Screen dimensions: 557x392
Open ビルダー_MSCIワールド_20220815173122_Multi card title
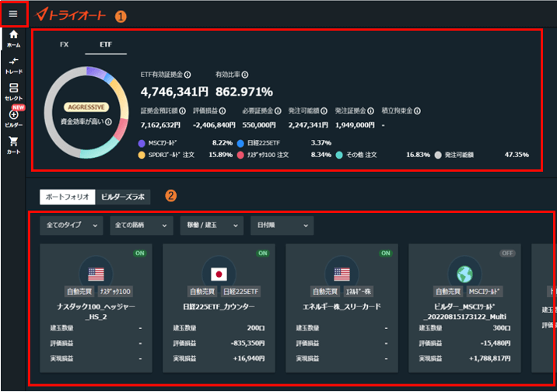464,311
